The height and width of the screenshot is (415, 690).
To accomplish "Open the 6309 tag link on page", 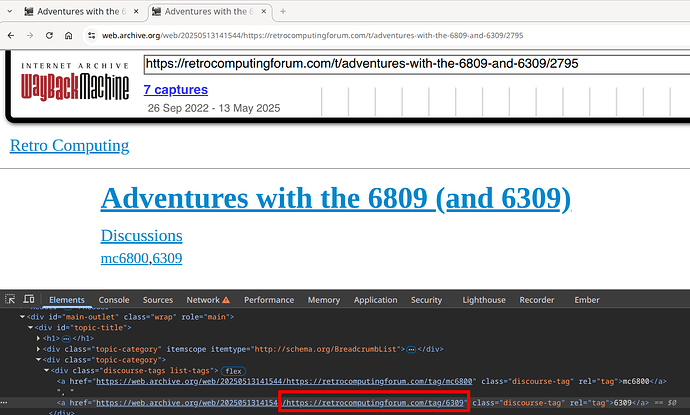I will 167,258.
